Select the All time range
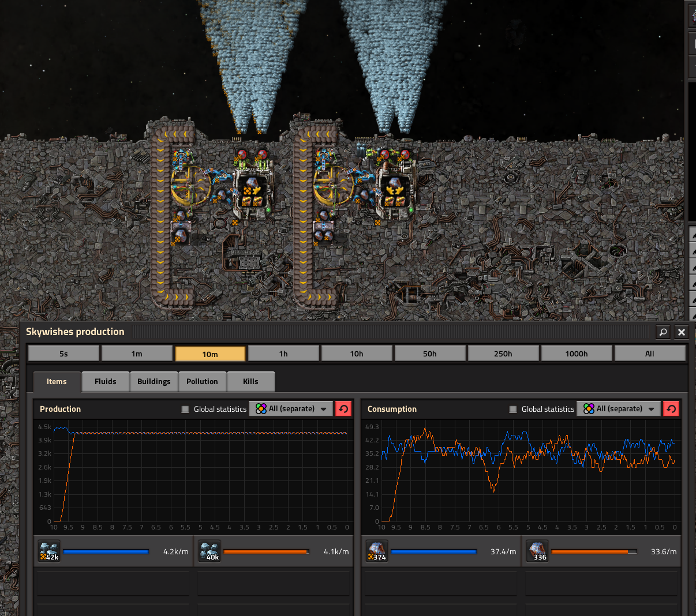This screenshot has height=616, width=696. (x=650, y=354)
